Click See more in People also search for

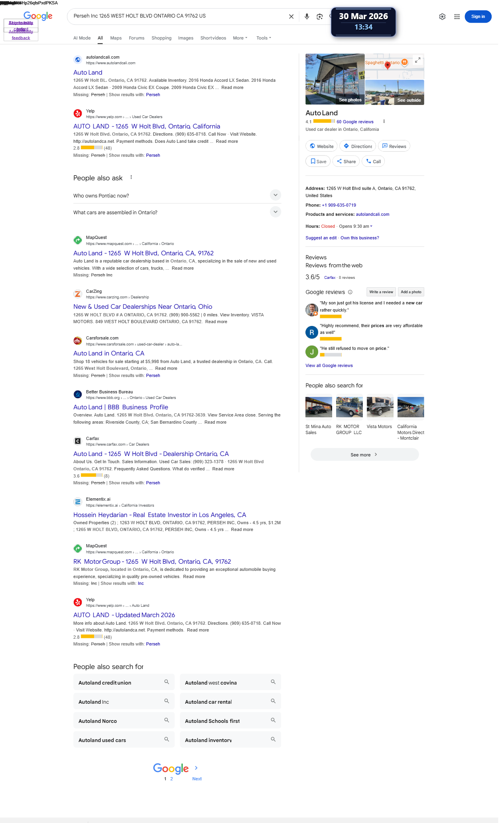pos(364,454)
